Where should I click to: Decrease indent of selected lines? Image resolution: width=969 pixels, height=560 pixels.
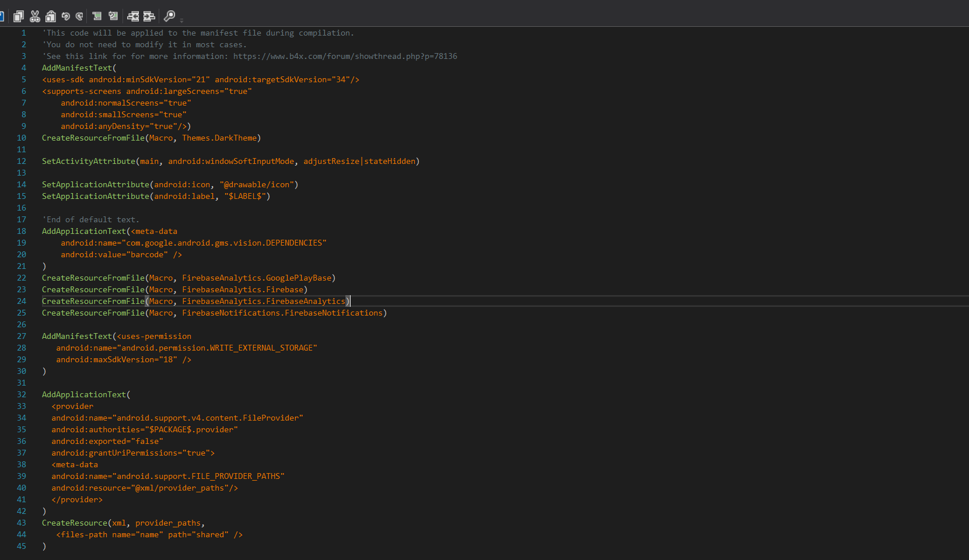click(x=133, y=16)
